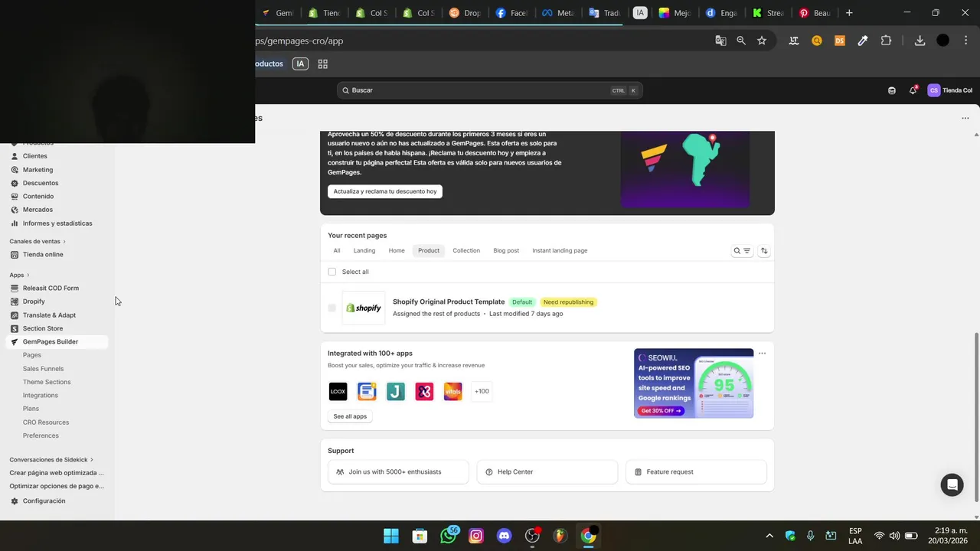Click the Vitals app icon

pyautogui.click(x=453, y=392)
